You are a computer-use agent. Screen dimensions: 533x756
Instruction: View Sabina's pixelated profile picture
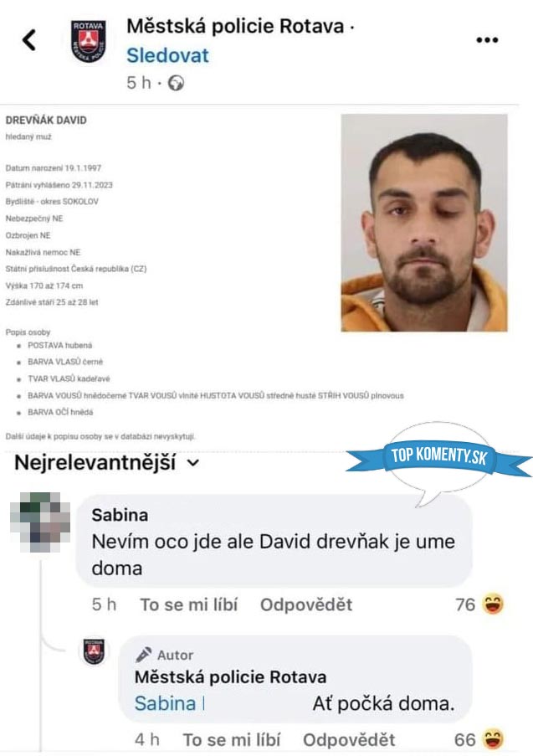[40, 522]
